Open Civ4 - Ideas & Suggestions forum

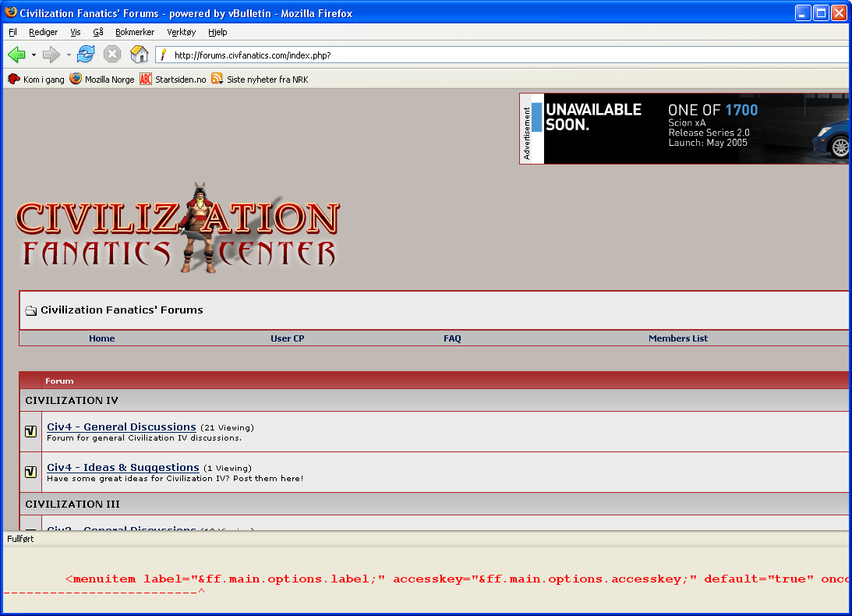pos(123,468)
